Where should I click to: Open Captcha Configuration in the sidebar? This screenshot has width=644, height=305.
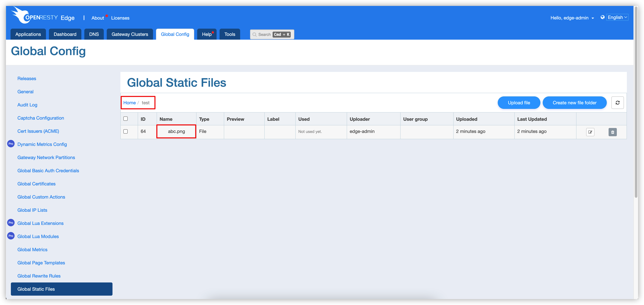point(41,118)
